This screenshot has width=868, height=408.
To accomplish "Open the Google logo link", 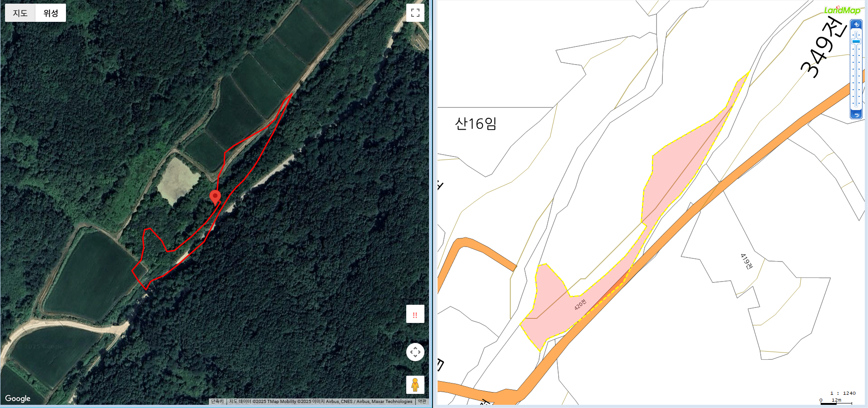I will [x=18, y=398].
